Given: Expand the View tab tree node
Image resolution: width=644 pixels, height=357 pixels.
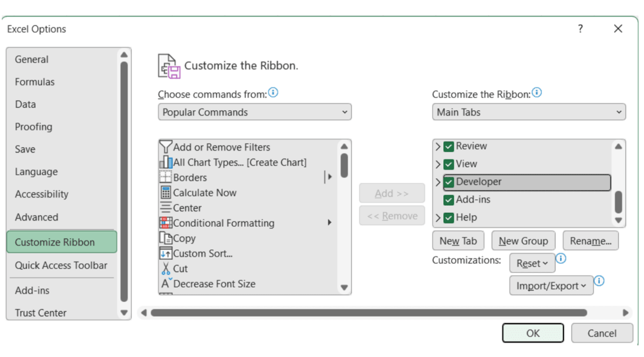Looking at the screenshot, I should (438, 164).
